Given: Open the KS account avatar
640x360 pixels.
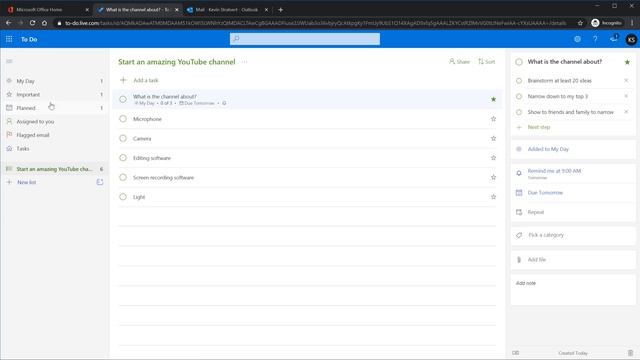Looking at the screenshot, I should (631, 40).
